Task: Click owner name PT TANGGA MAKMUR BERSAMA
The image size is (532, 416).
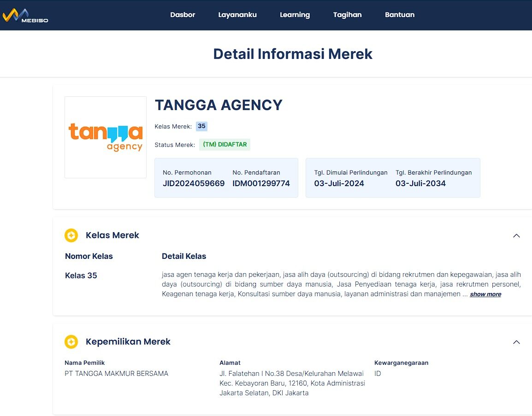Action: point(116,373)
